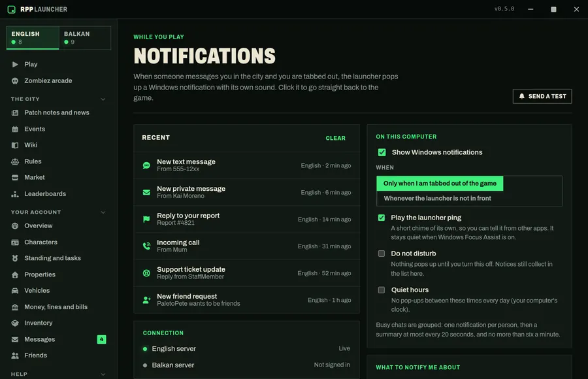Click the Market store icon
Image resolution: width=588 pixels, height=379 pixels.
15,178
